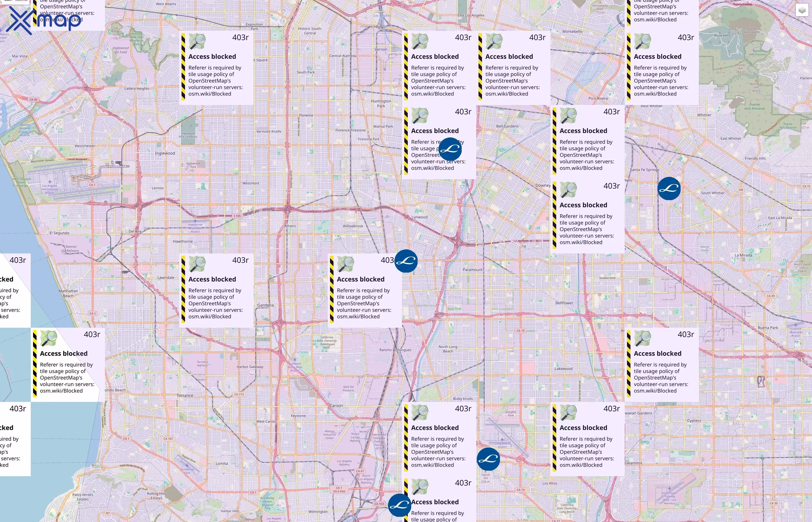
Task: Click the Vernon label
Action: [x=381, y=49]
